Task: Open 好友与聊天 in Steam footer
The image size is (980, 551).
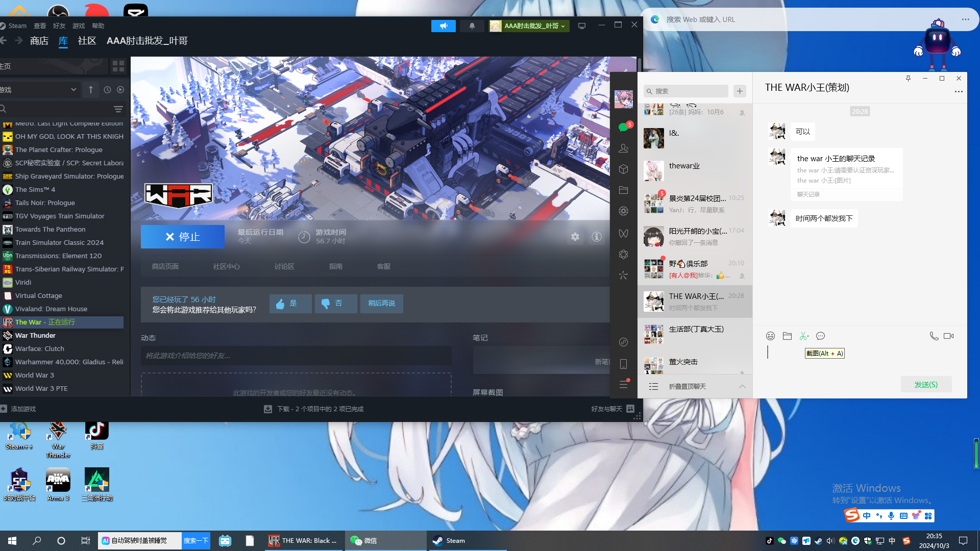Action: click(612, 409)
